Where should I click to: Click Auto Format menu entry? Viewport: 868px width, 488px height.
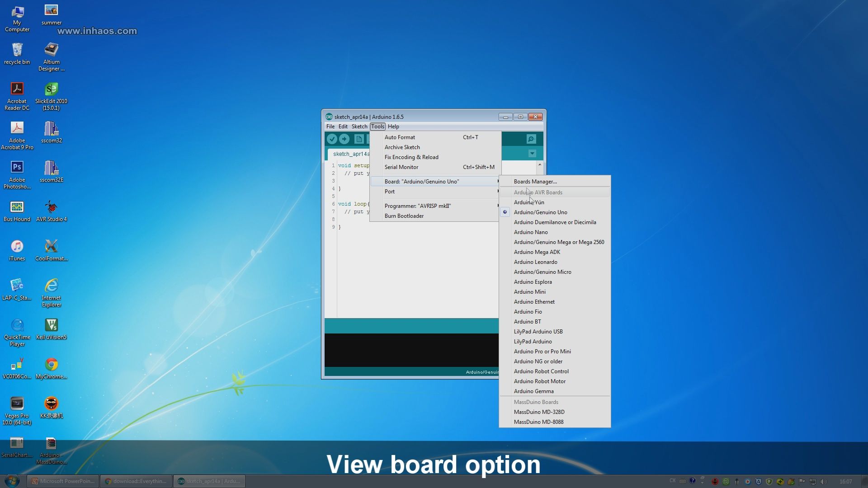[x=400, y=137]
